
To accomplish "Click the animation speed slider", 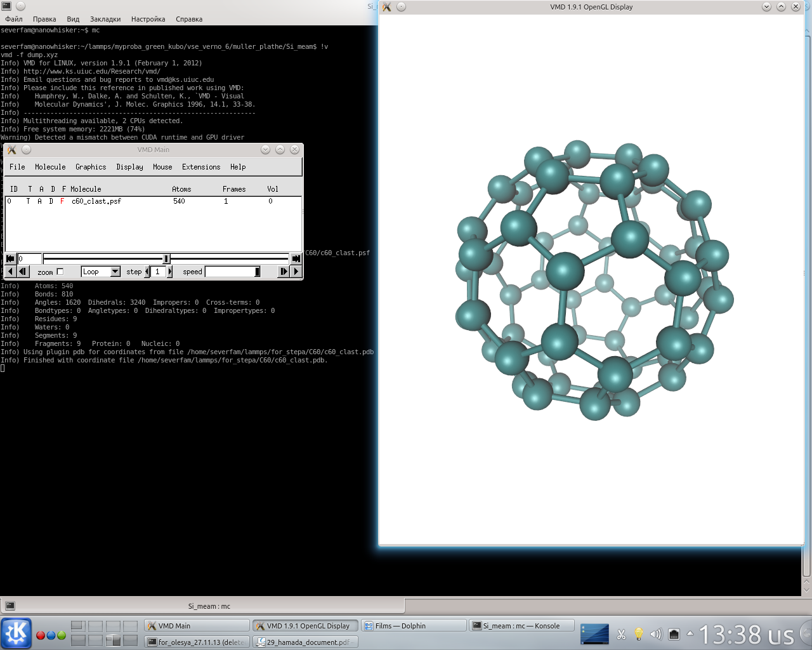I will [x=232, y=272].
